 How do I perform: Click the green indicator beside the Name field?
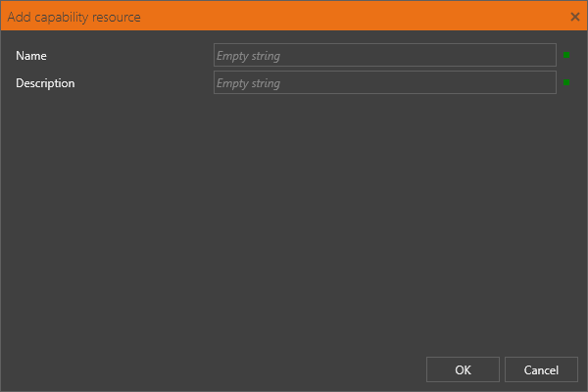[x=566, y=55]
